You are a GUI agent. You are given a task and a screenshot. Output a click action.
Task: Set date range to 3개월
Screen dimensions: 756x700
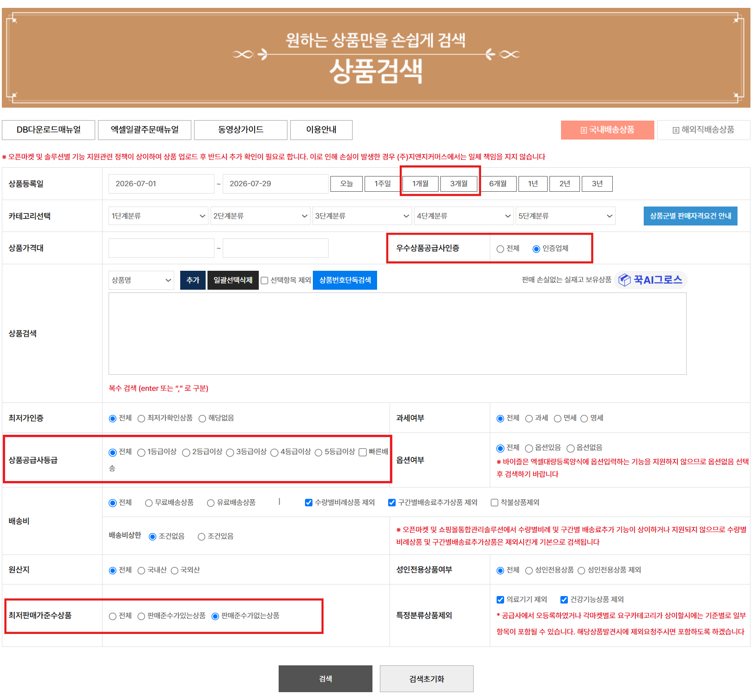pyautogui.click(x=459, y=184)
